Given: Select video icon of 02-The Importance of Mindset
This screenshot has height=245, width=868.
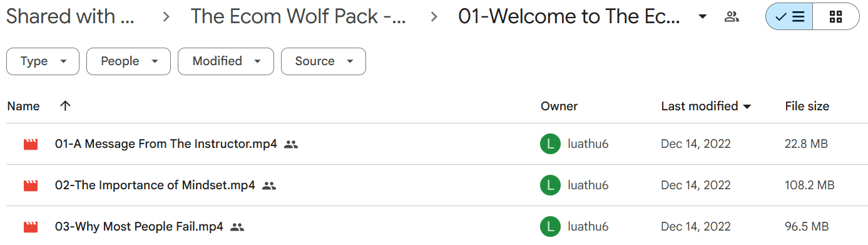Looking at the screenshot, I should click(31, 185).
